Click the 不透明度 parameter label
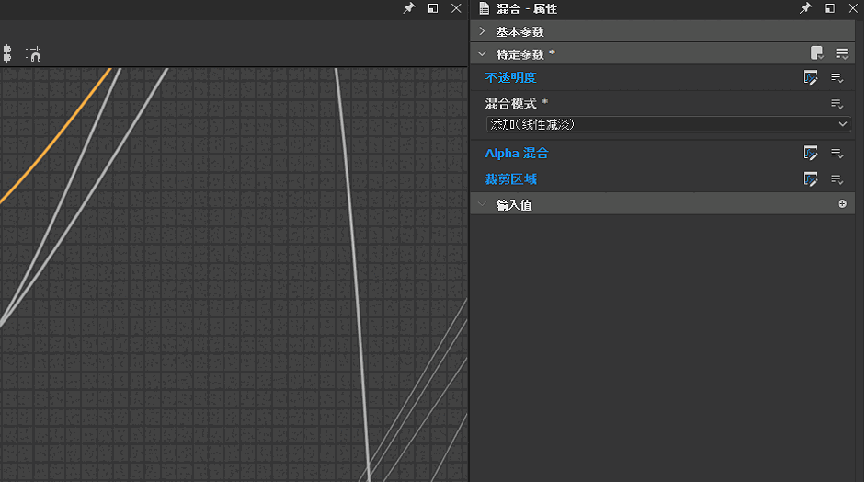This screenshot has height=482, width=868. tap(510, 78)
